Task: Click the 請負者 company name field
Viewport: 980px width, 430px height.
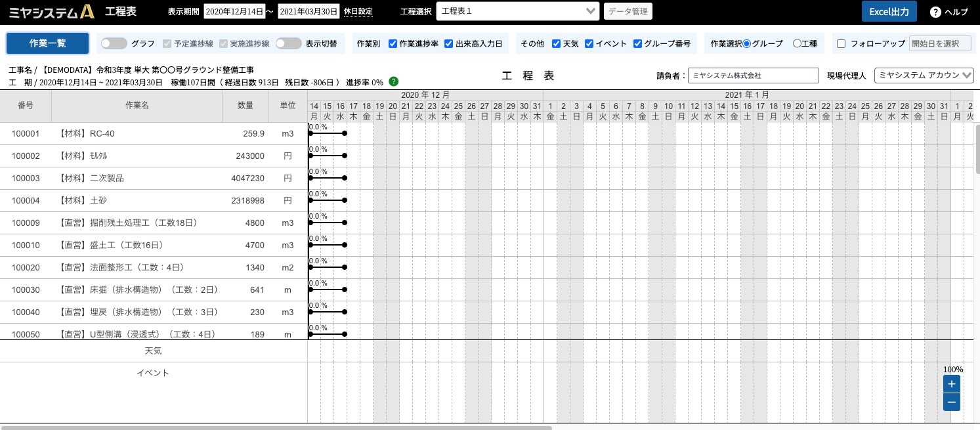Action: tap(754, 75)
